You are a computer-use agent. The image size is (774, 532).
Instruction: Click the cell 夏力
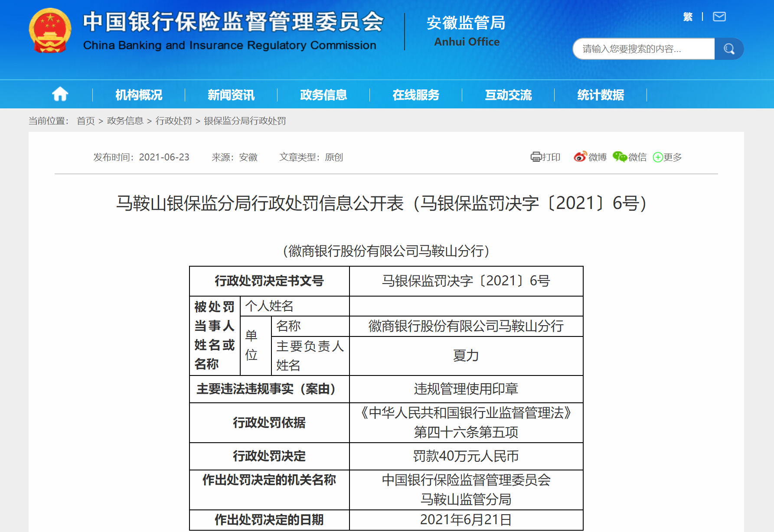click(466, 356)
